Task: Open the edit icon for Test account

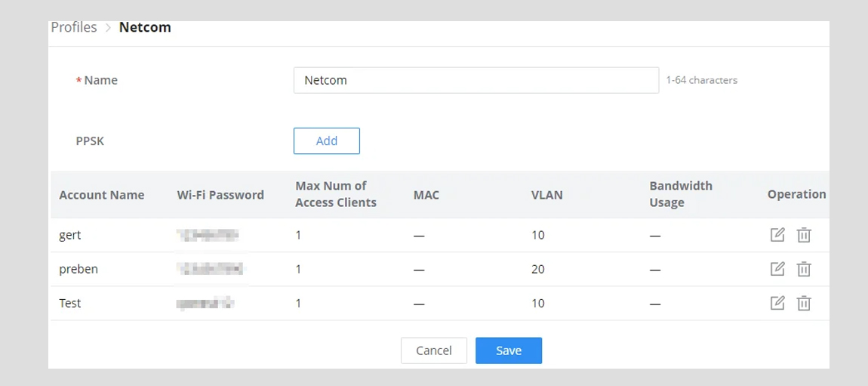Action: [x=777, y=303]
